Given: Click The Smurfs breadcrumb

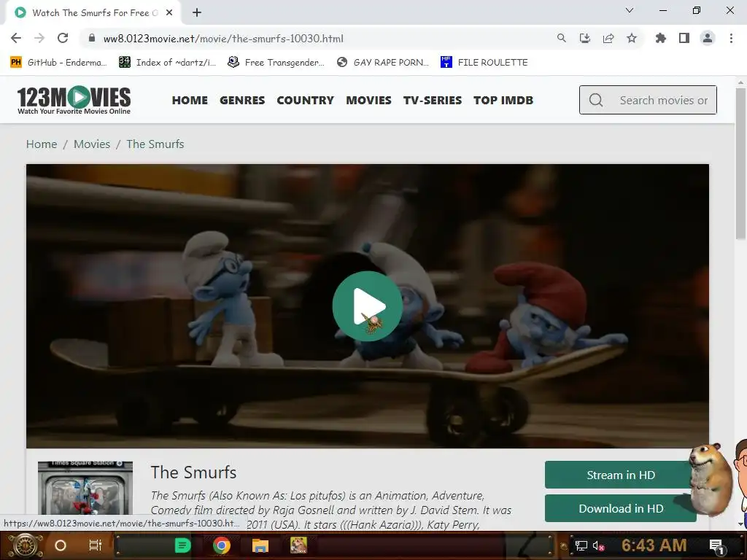Looking at the screenshot, I should 155,144.
